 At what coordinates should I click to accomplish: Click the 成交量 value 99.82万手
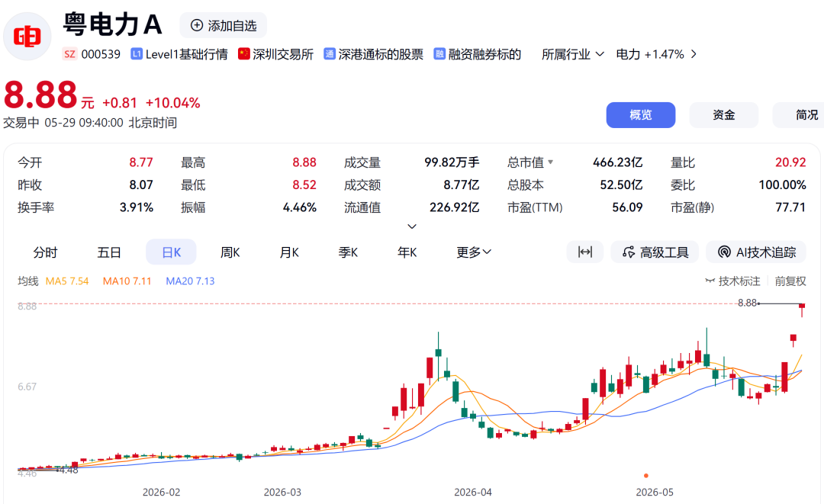(452, 162)
